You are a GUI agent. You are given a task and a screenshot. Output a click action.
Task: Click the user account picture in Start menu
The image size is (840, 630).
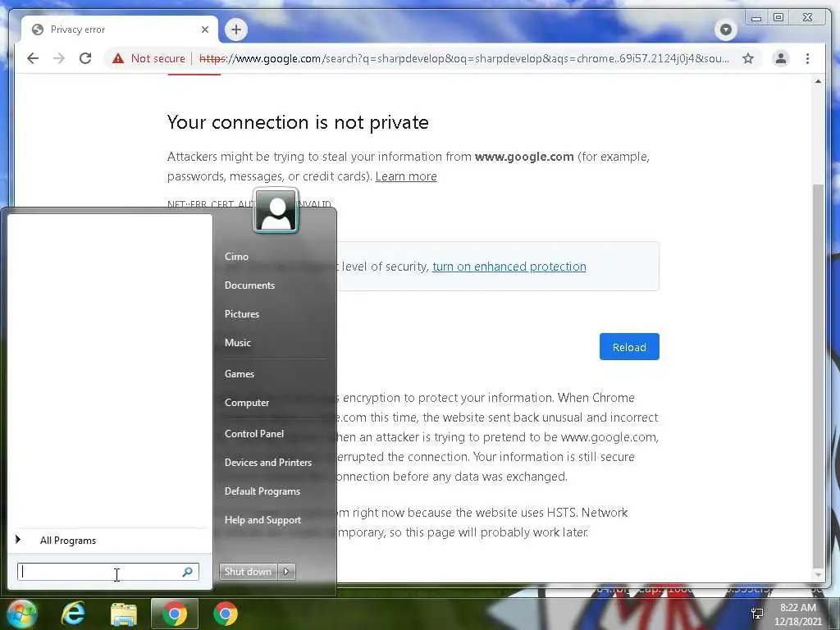(276, 211)
